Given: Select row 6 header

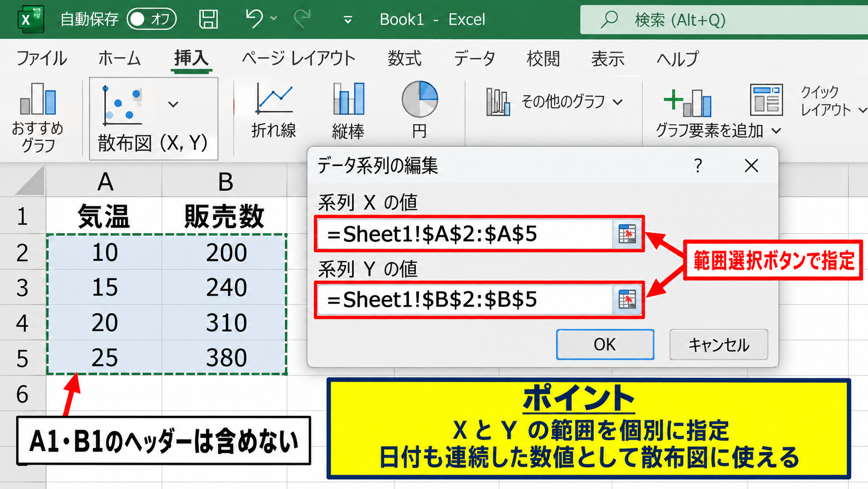Looking at the screenshot, I should (x=22, y=393).
